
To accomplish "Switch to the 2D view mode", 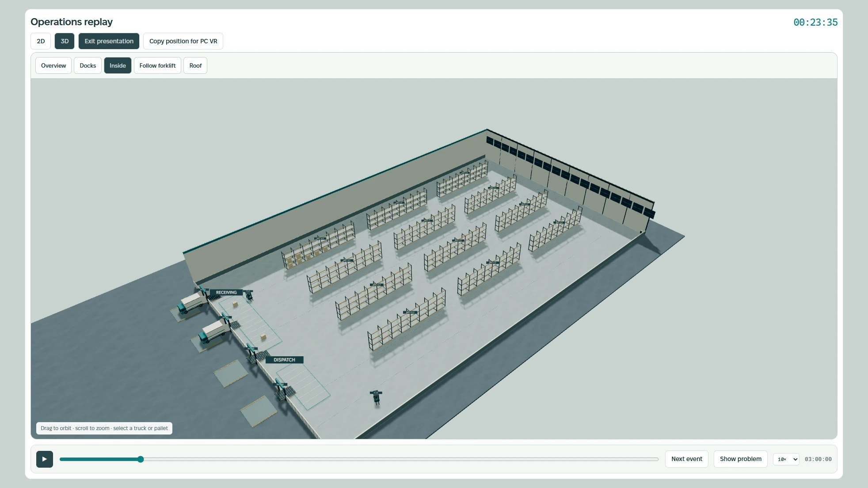I will 41,41.
